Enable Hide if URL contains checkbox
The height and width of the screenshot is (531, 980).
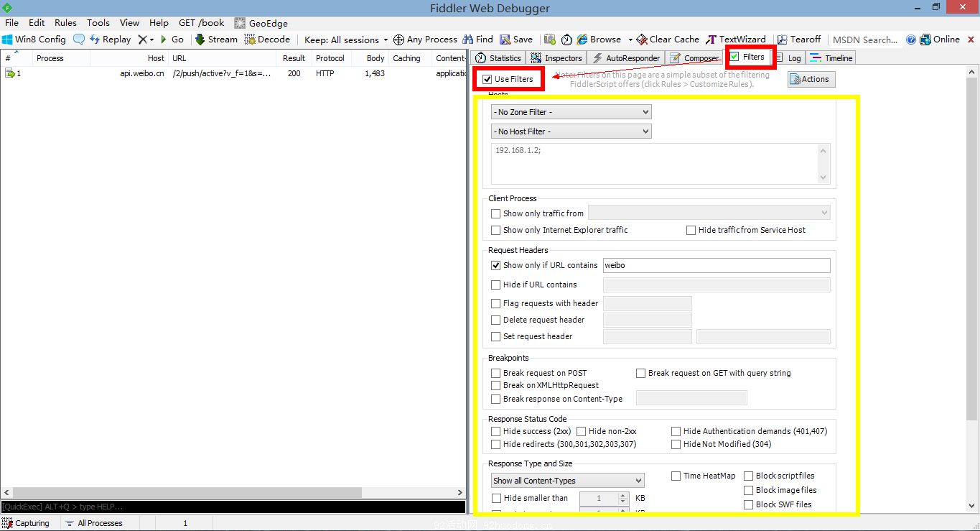(x=495, y=285)
